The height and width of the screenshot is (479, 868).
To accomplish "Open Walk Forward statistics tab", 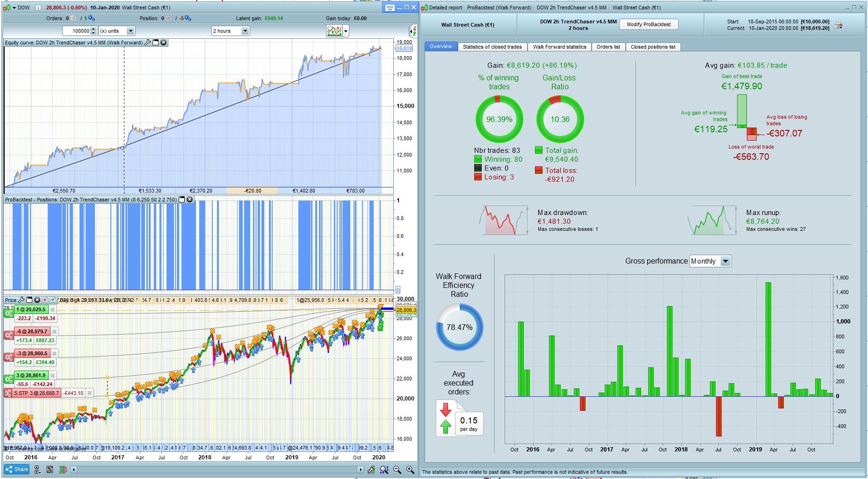I will (559, 47).
